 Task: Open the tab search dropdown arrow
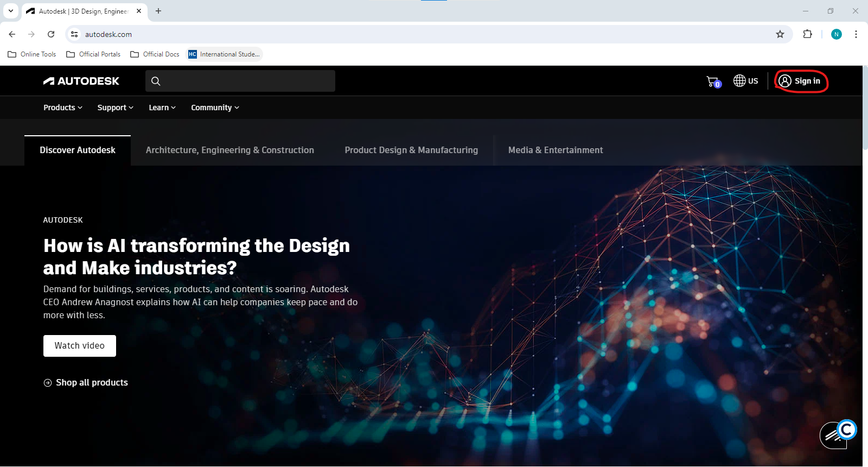[x=11, y=11]
